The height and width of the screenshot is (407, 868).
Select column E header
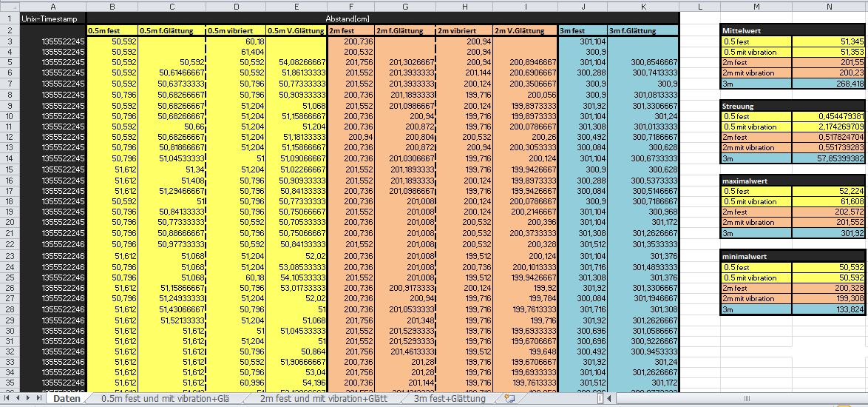tap(296, 6)
